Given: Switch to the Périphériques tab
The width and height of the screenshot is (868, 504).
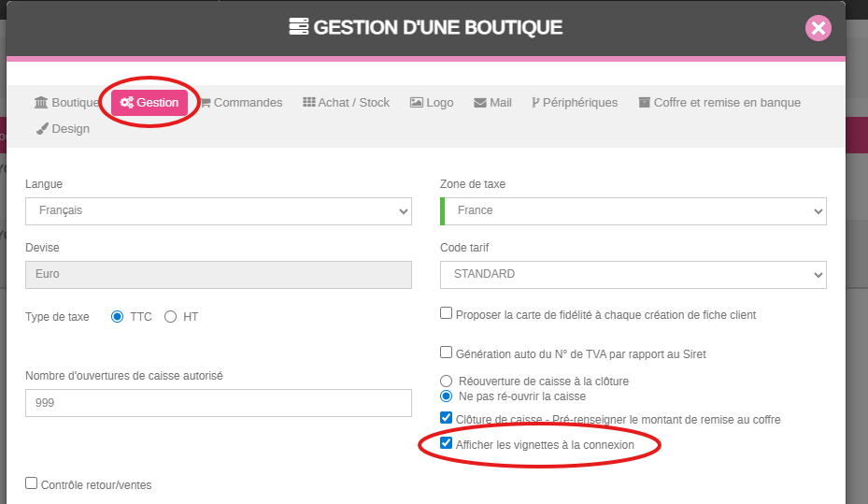Looking at the screenshot, I should [x=574, y=103].
